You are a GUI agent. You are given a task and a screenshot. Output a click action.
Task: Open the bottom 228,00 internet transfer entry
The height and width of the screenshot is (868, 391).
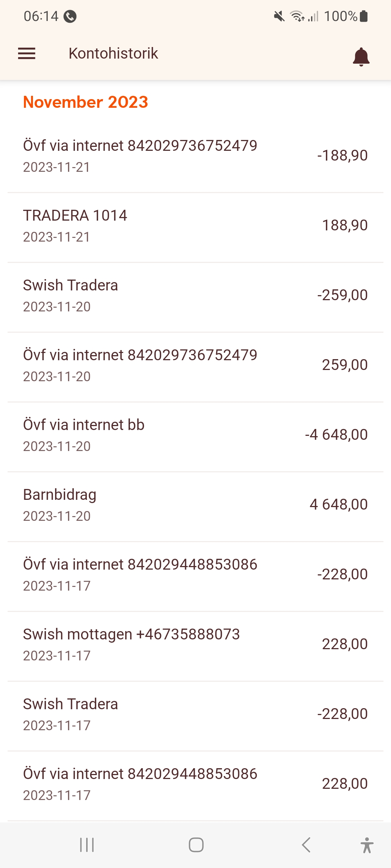click(x=195, y=784)
